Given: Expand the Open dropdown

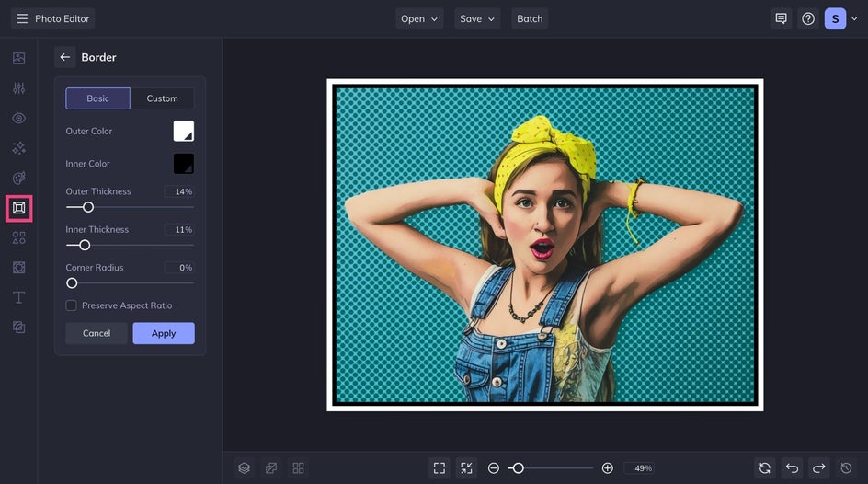Looking at the screenshot, I should pos(419,18).
